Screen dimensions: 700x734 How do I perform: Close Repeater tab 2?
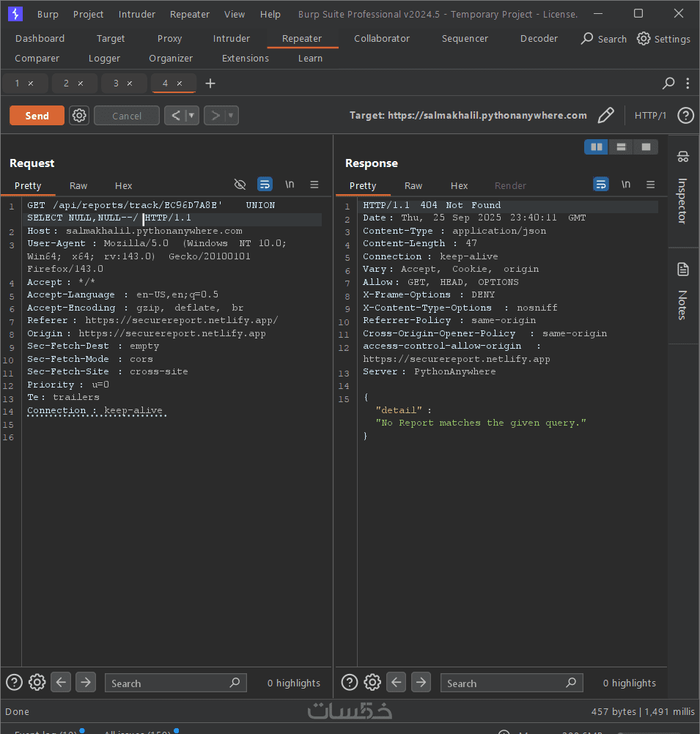[x=81, y=84]
